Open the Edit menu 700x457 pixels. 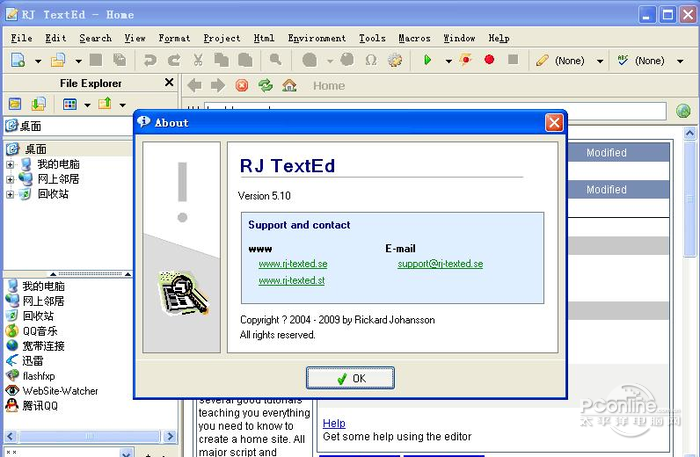point(56,38)
